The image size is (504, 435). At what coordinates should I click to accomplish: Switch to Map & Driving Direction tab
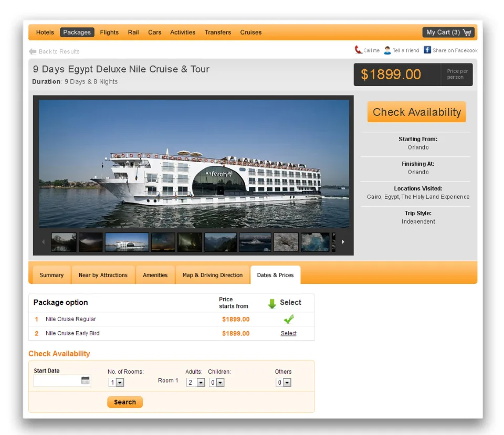click(x=213, y=275)
